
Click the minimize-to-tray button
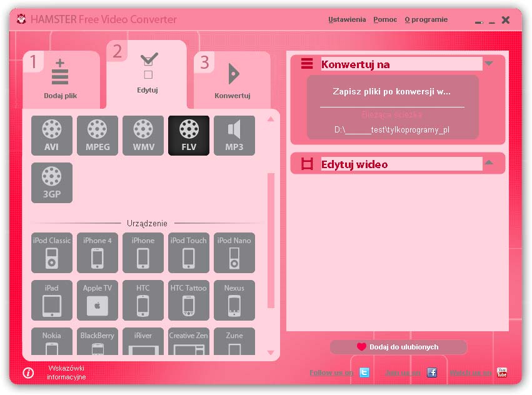coord(479,22)
